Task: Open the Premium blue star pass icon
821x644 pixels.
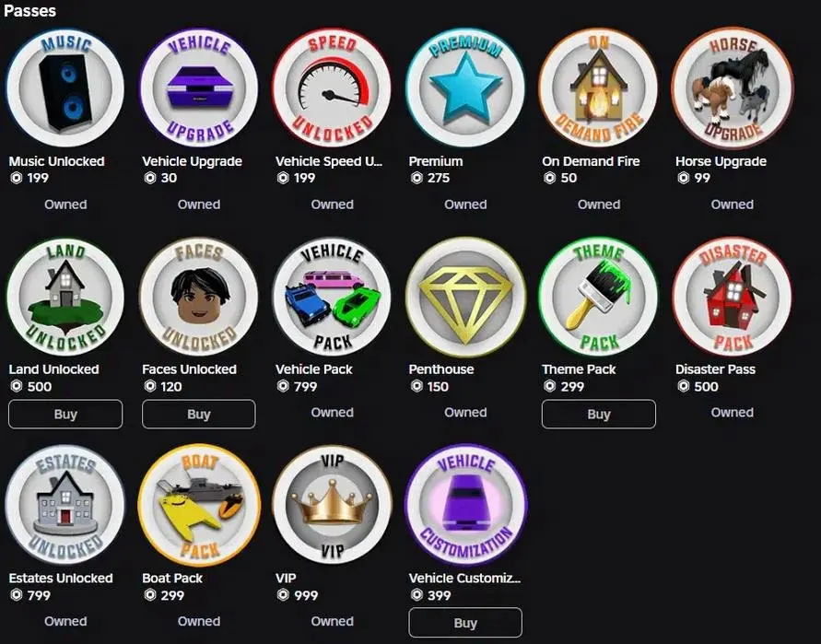Action: [x=465, y=88]
